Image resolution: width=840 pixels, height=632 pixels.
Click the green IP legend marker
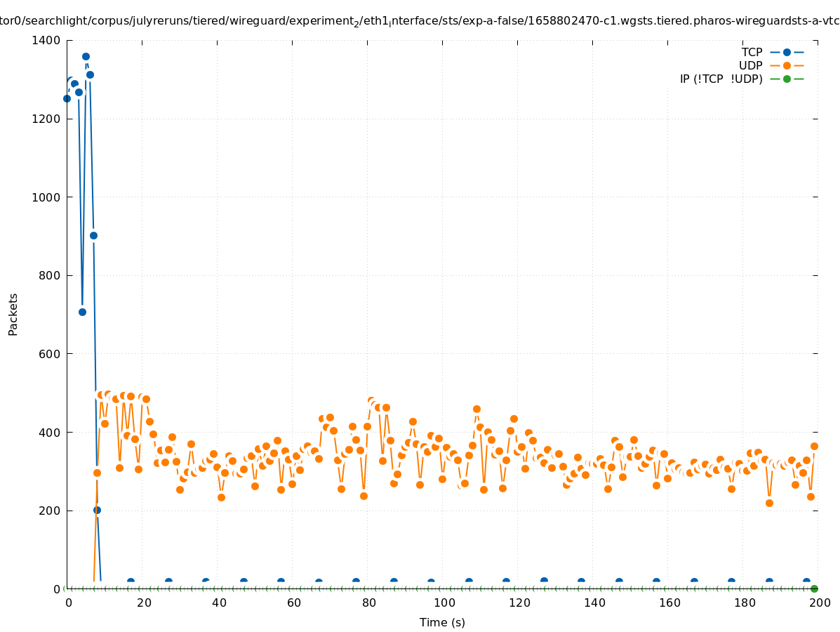pyautogui.click(x=787, y=79)
